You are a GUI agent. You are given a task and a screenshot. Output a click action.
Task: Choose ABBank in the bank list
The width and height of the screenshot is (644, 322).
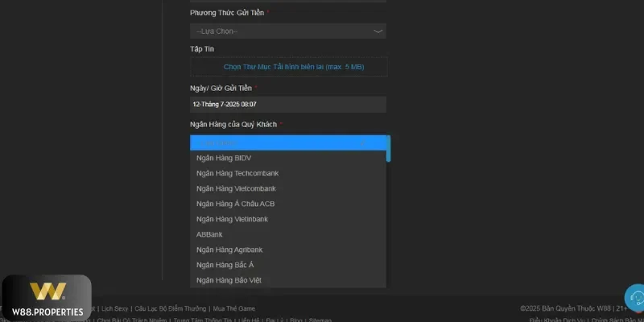tap(209, 234)
